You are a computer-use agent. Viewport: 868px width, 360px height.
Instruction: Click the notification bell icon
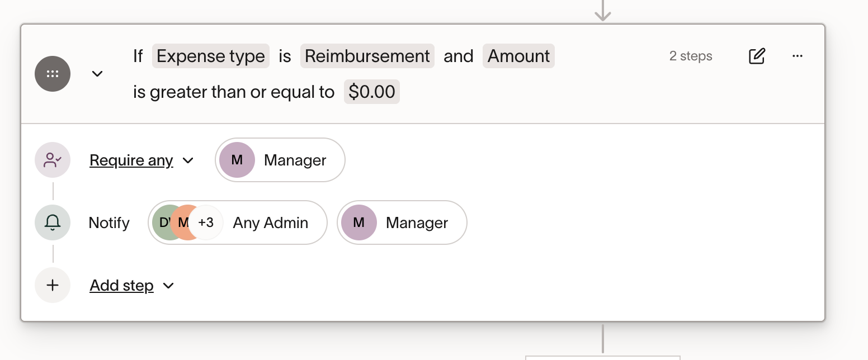coord(53,222)
